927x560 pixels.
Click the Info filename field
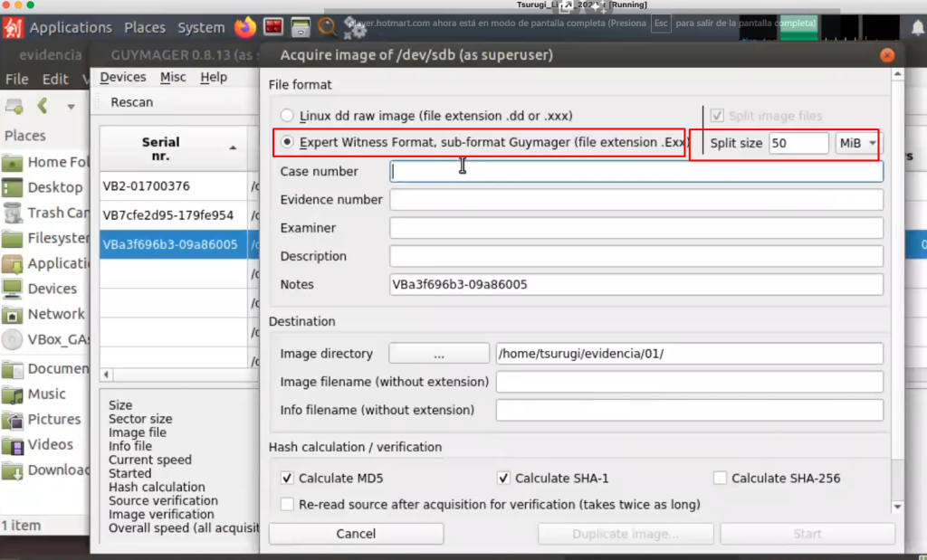[x=689, y=411]
